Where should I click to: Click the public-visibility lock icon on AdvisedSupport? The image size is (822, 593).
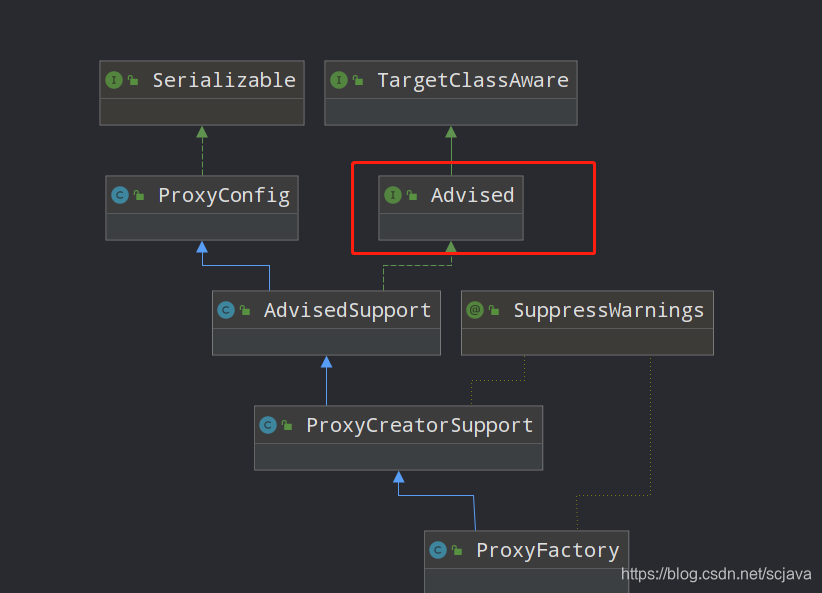tap(245, 310)
